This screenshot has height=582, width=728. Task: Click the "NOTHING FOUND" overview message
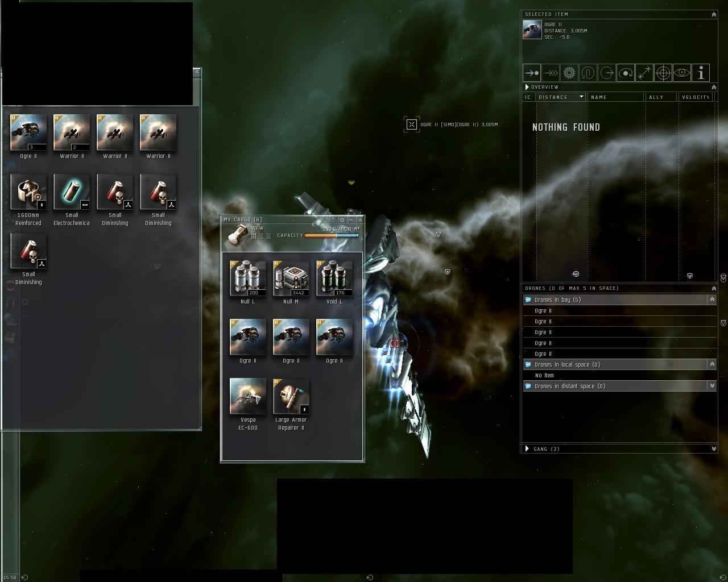point(566,127)
